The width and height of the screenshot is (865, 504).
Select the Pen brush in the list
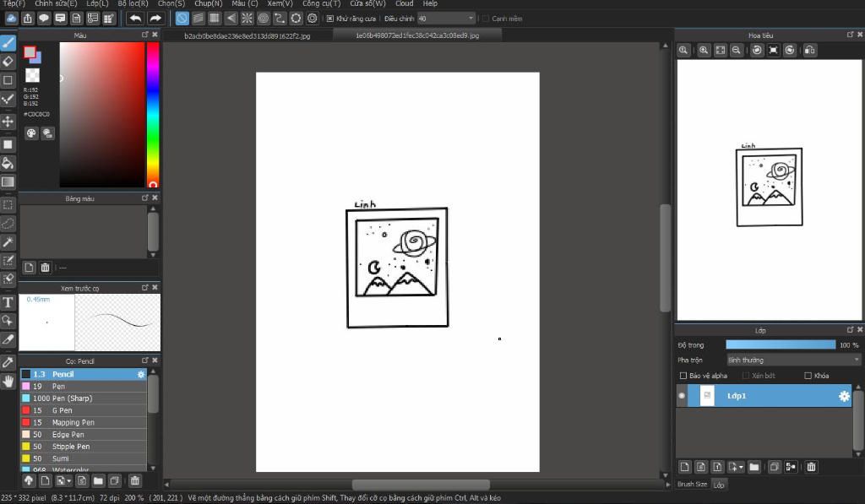point(84,387)
